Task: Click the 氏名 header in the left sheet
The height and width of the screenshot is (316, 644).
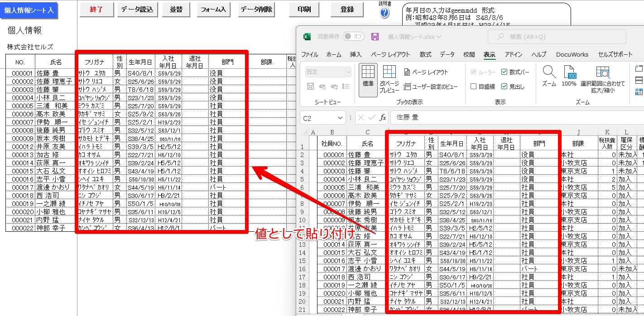Action: [55, 62]
